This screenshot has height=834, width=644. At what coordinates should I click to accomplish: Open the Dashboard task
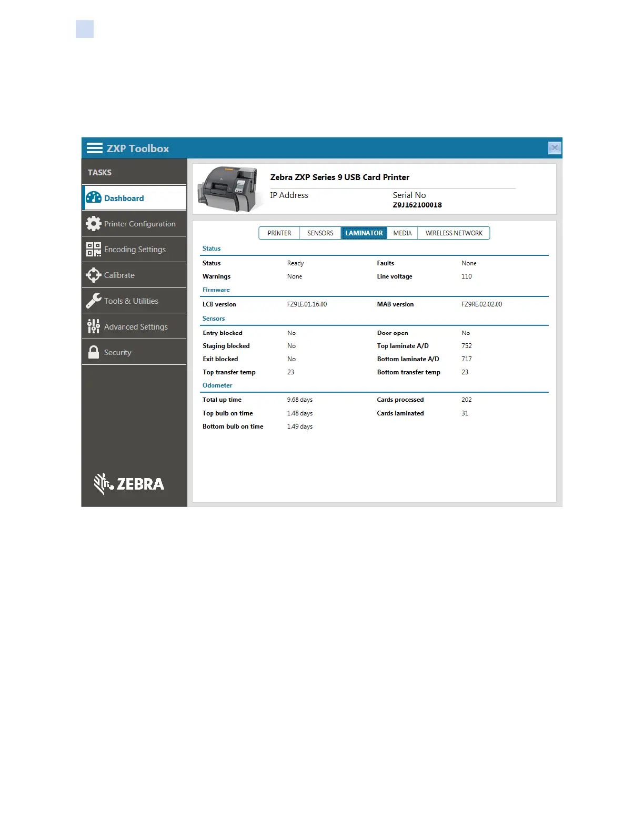[x=134, y=198]
